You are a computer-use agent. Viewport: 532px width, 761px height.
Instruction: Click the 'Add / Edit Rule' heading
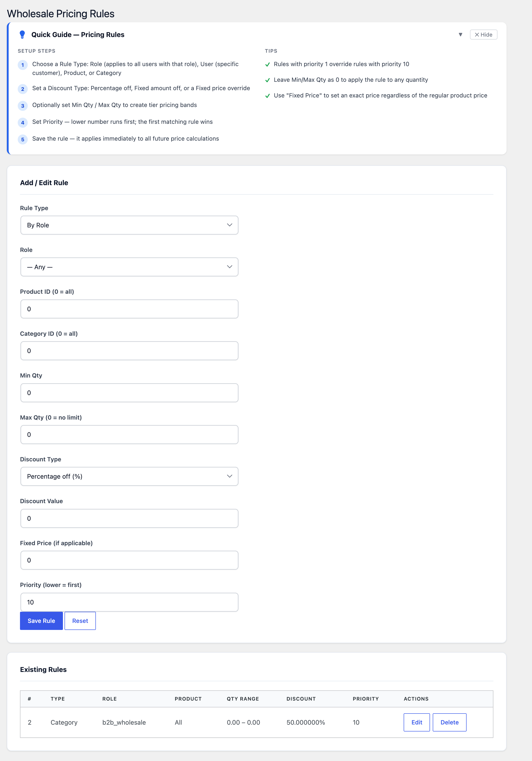pos(44,183)
